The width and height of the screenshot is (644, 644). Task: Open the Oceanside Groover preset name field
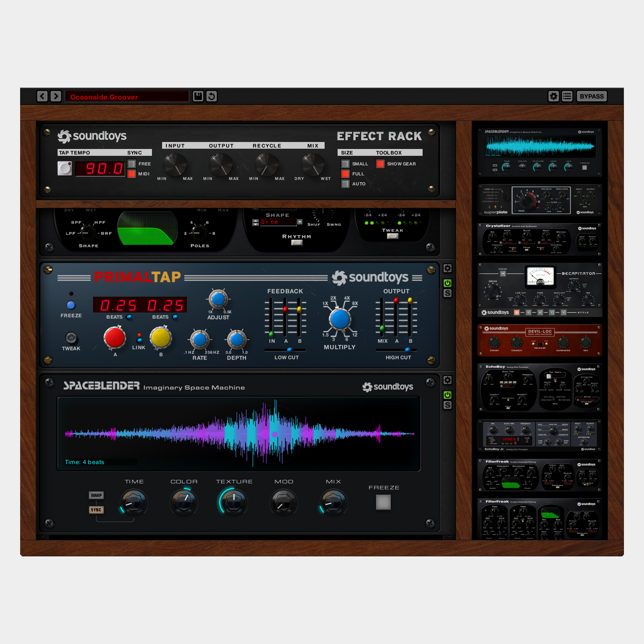(127, 97)
